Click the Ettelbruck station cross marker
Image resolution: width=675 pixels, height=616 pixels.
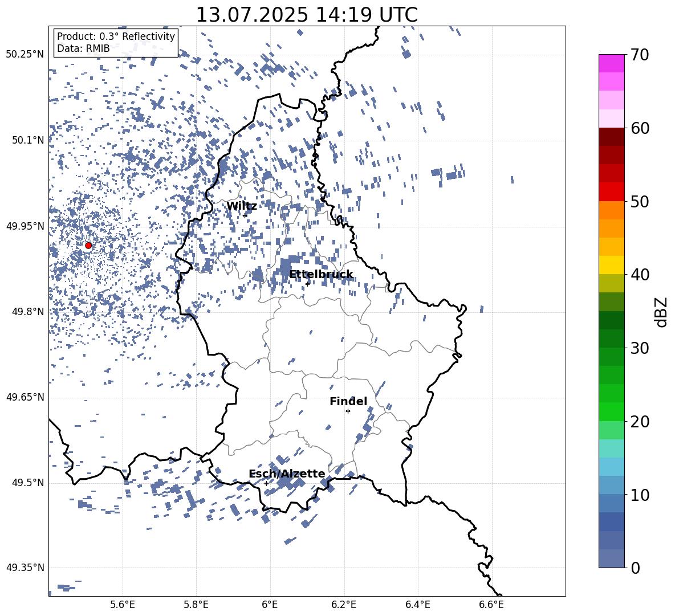[307, 284]
